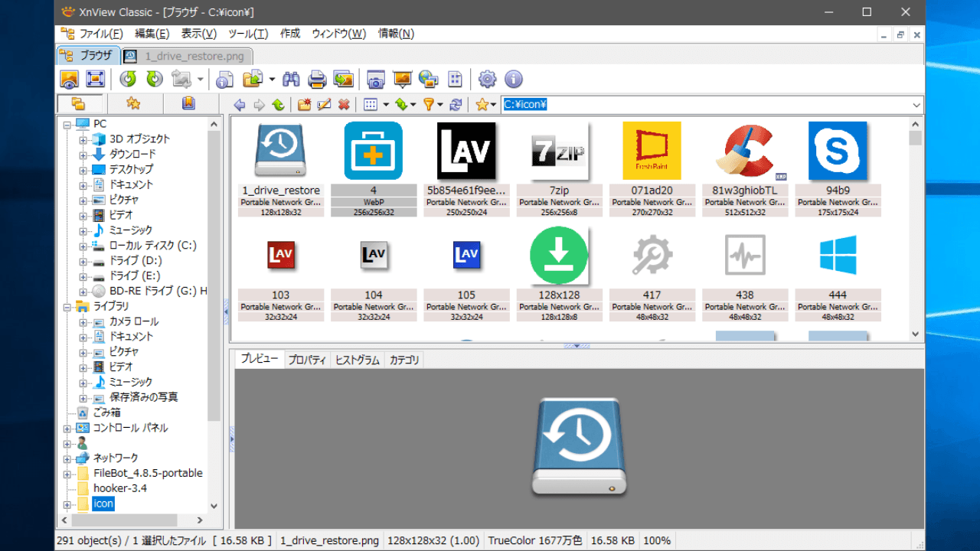This screenshot has width=980, height=551.
Task: Expand ローカル ディスク (C:) node
Action: 83,246
